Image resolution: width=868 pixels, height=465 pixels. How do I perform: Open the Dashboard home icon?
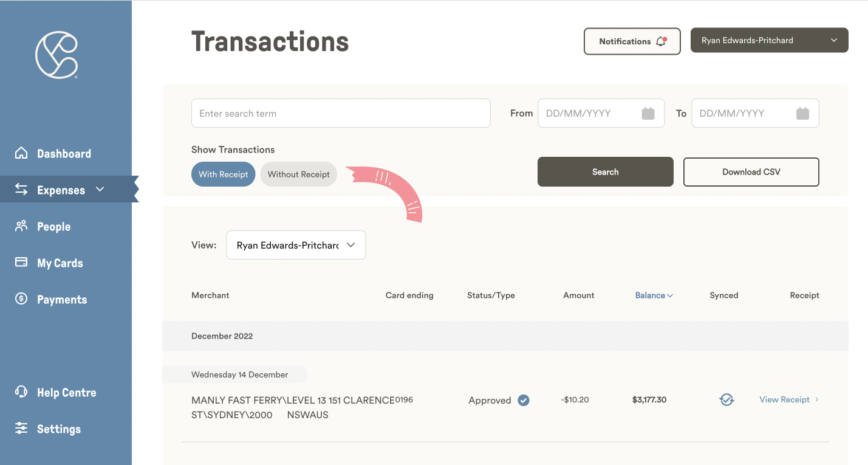21,153
